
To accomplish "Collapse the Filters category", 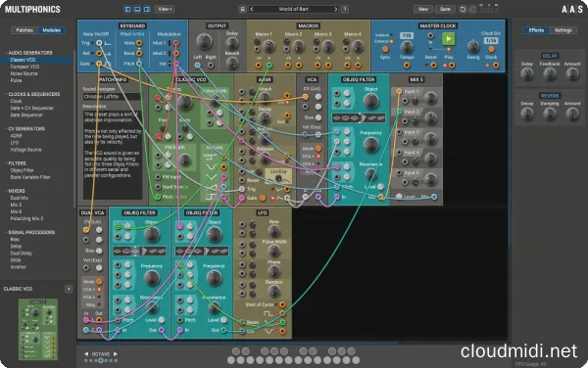I will coord(17,163).
